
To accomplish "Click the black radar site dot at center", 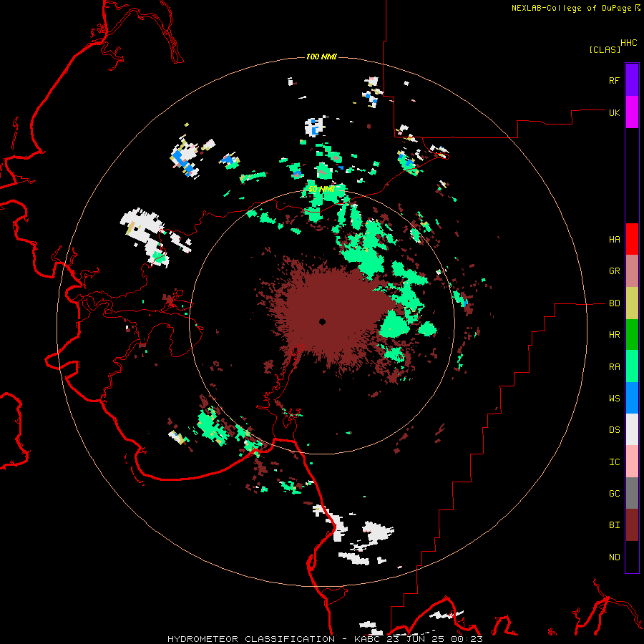I will pyautogui.click(x=323, y=322).
